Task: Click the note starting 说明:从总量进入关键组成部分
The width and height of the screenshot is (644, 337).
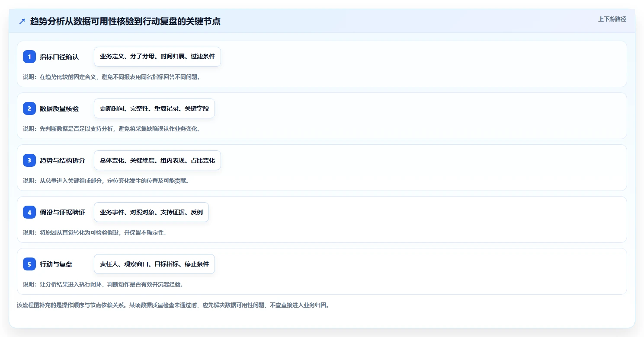Action: (106, 181)
